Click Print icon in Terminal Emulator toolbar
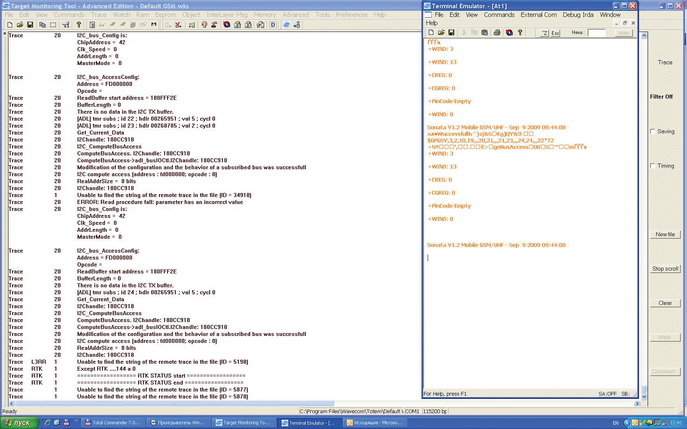Image resolution: width=687 pixels, height=429 pixels. (497, 32)
